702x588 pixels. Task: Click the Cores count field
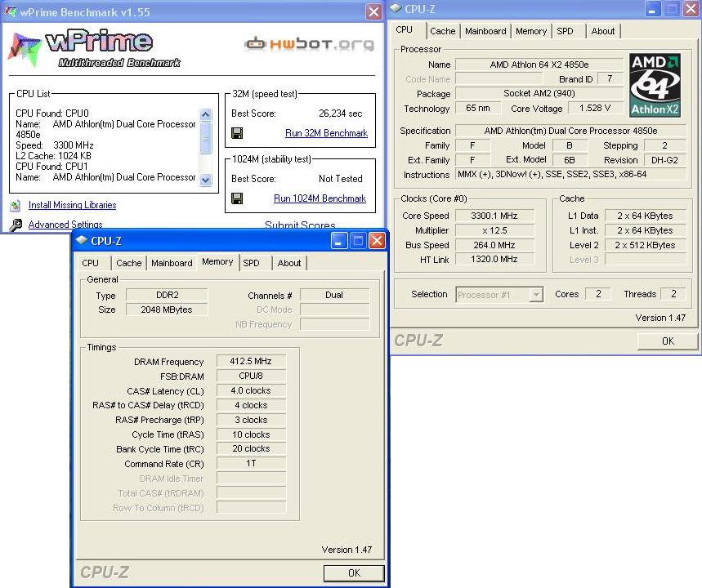(x=598, y=294)
